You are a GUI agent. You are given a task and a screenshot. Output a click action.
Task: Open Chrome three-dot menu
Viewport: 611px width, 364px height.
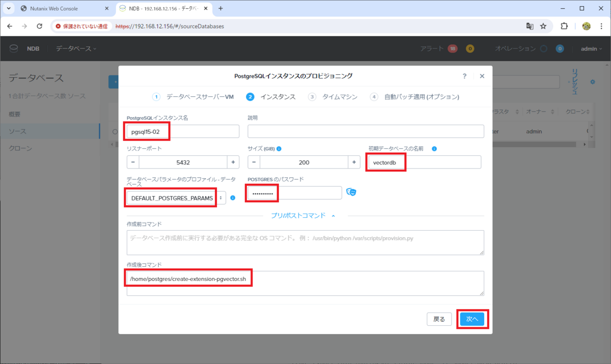pyautogui.click(x=601, y=26)
